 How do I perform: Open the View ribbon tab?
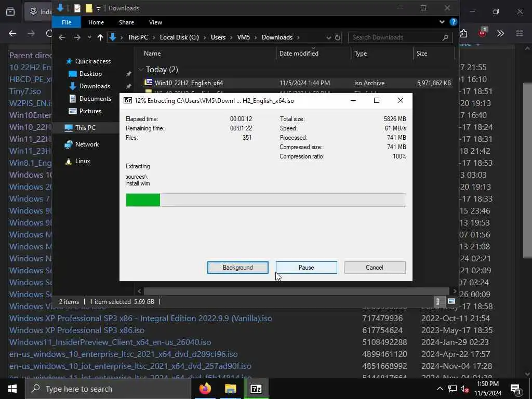(x=155, y=22)
